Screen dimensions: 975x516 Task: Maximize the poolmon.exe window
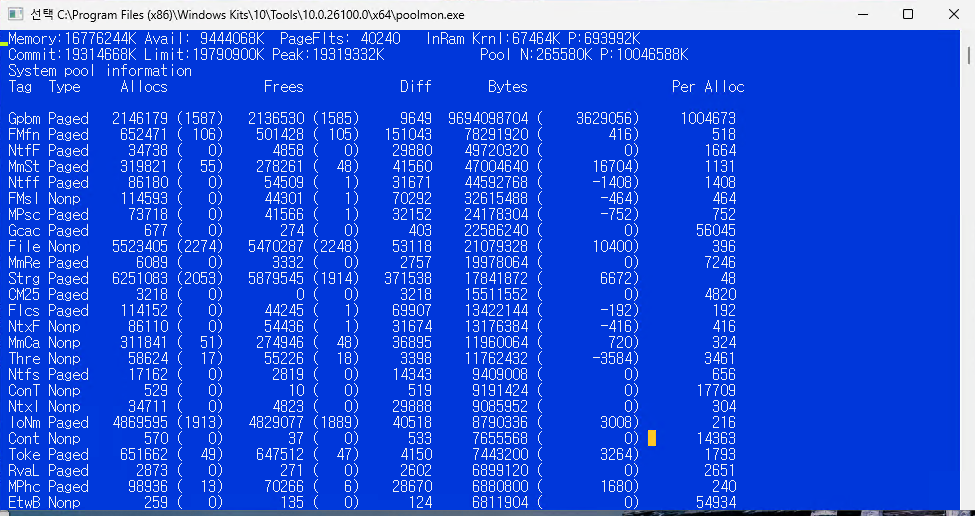908,14
